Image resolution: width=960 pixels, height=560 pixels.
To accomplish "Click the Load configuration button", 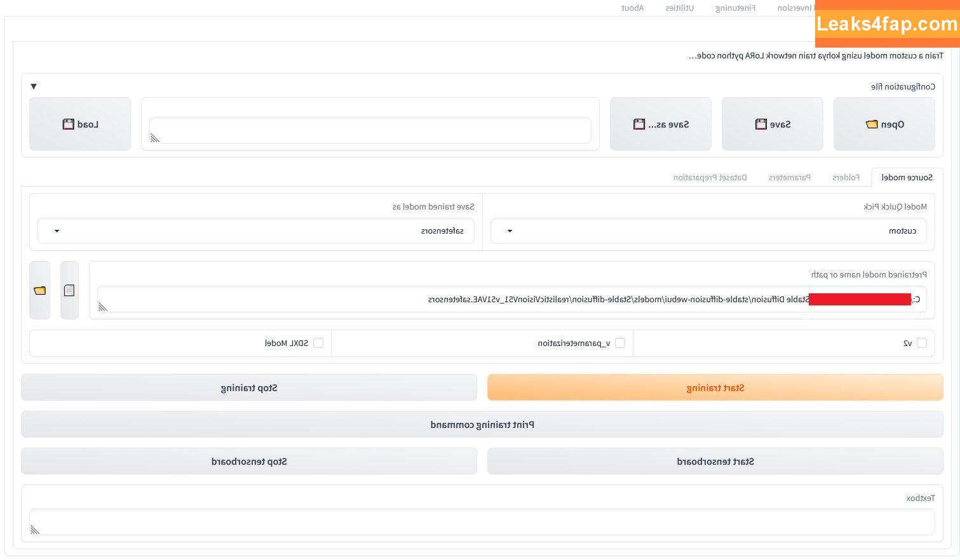I will point(80,124).
